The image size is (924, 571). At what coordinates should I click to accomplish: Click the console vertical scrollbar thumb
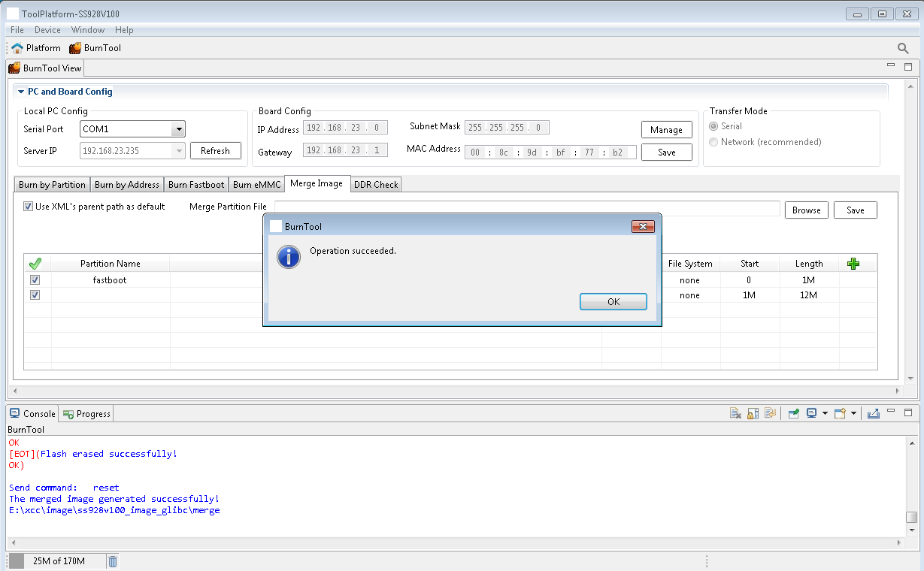(911, 517)
